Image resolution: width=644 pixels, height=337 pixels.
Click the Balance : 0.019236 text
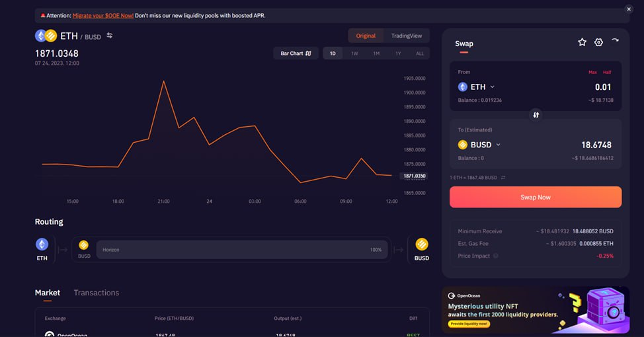pos(480,100)
